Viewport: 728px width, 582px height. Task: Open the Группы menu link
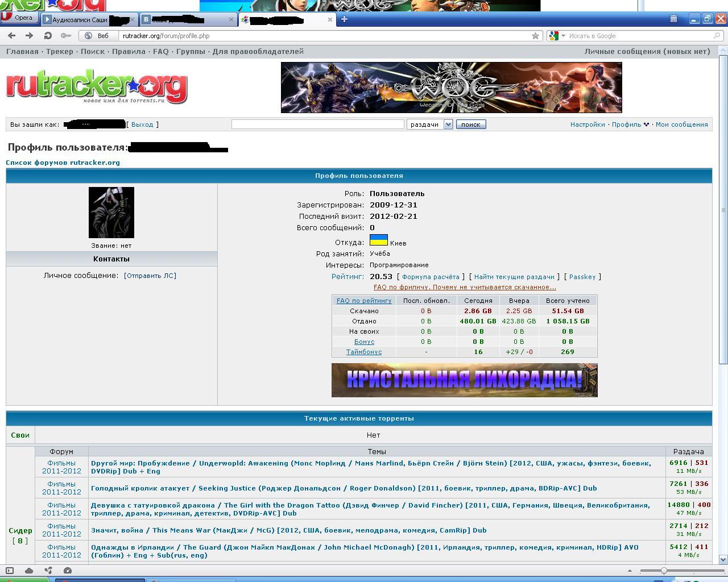191,52
